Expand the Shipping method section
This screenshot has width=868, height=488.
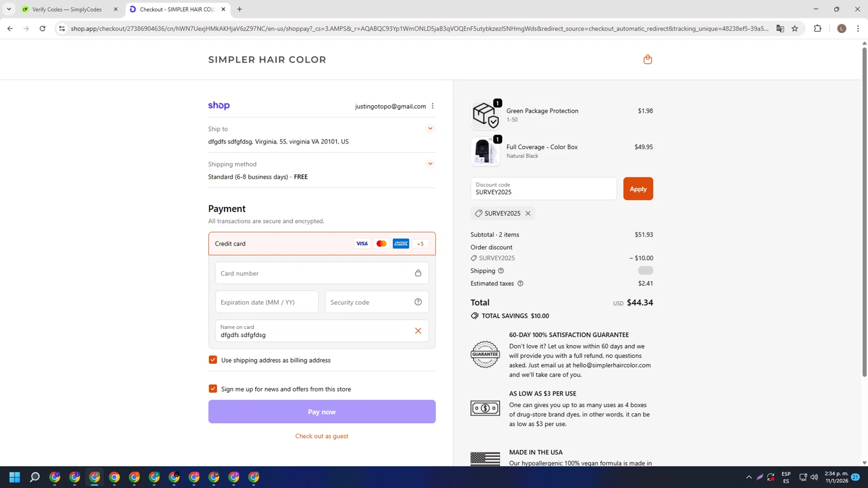[x=430, y=164]
